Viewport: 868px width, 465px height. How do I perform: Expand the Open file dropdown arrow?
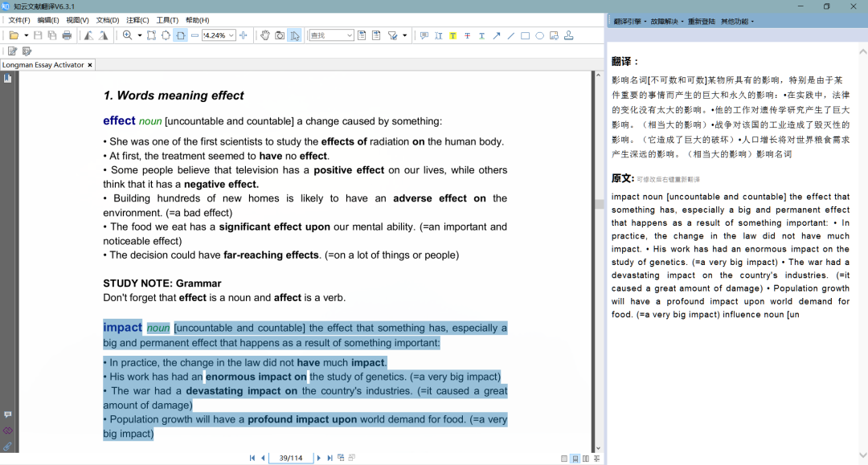(26, 35)
